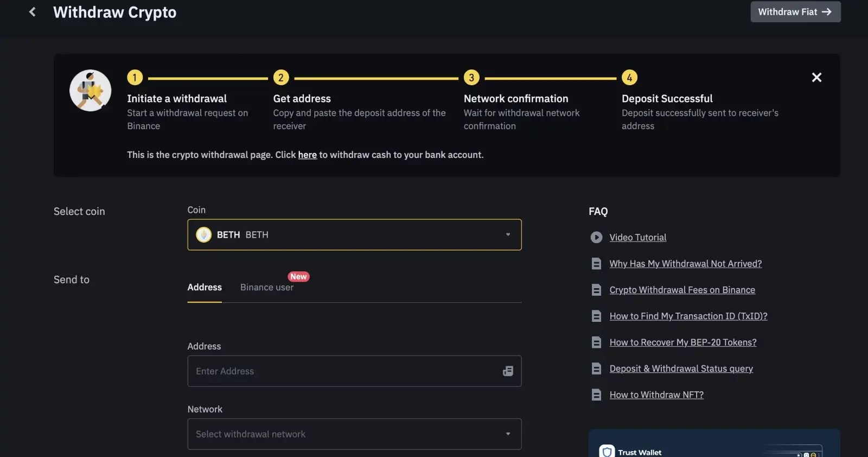The image size is (868, 457).
Task: Open the address book icon in Address field
Action: (508, 371)
